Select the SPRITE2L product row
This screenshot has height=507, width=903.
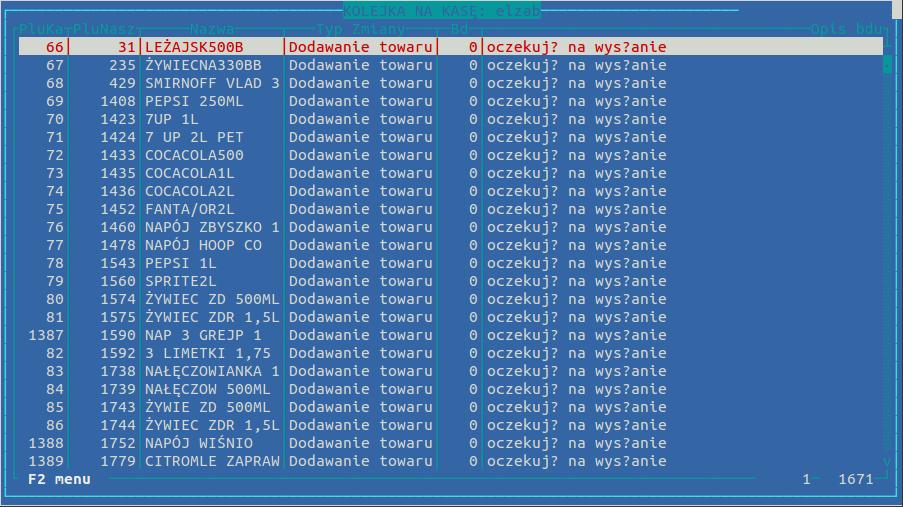click(450, 281)
